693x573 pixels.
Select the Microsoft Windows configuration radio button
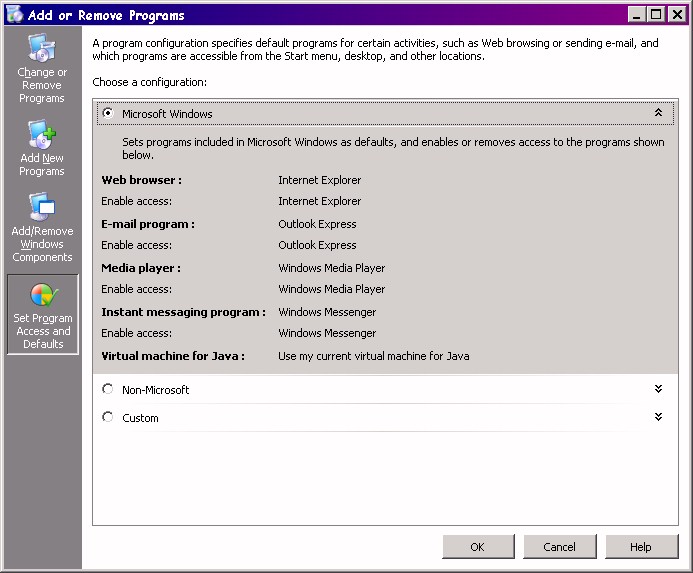coord(107,113)
